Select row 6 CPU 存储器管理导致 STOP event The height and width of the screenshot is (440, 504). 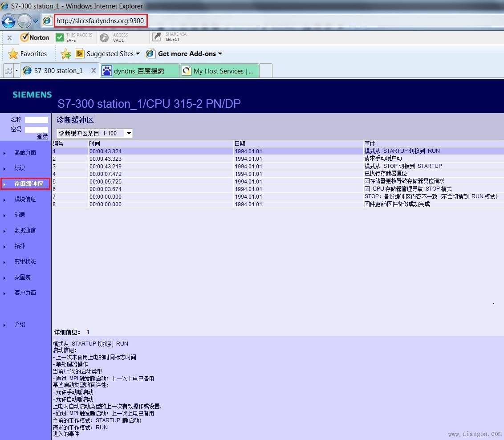click(x=278, y=189)
